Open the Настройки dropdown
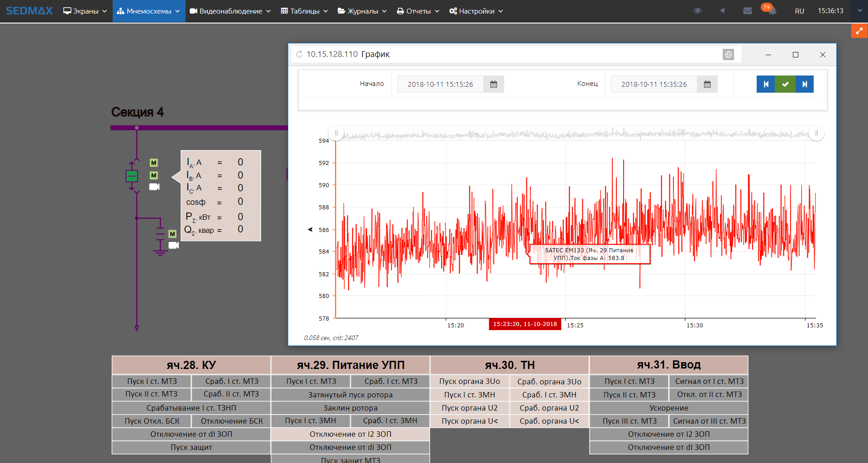This screenshot has height=463, width=868. [x=476, y=11]
